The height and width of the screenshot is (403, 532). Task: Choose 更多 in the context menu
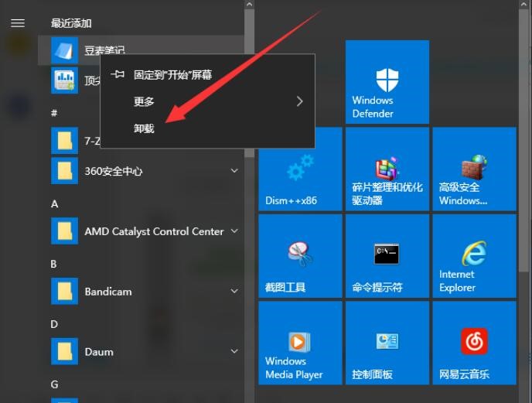[208, 101]
